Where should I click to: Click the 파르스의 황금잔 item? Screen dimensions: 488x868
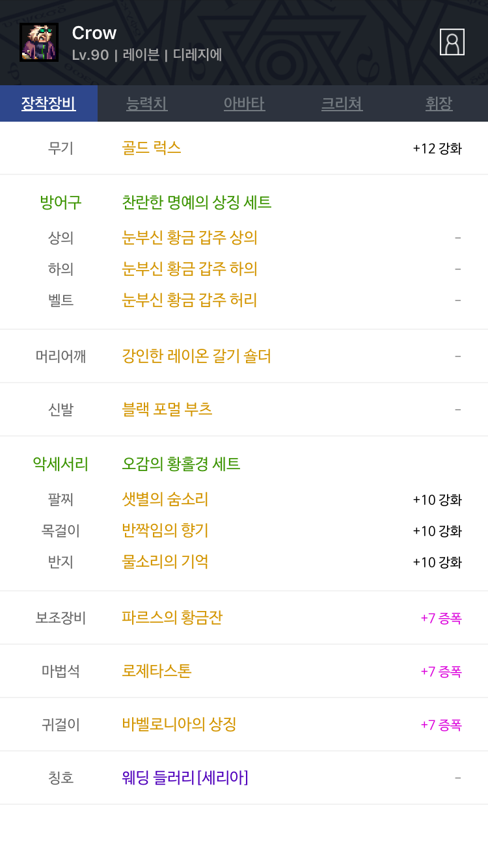tap(172, 617)
